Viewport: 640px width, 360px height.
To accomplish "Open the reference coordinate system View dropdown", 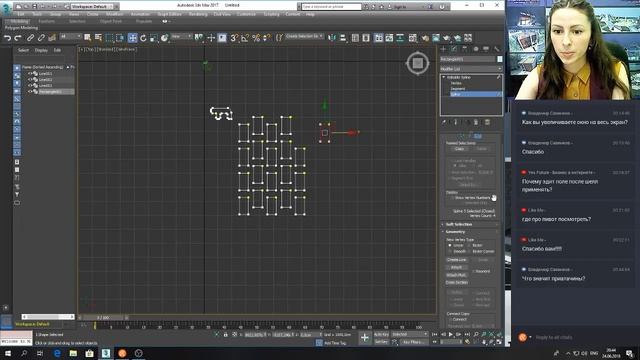I will click(181, 36).
